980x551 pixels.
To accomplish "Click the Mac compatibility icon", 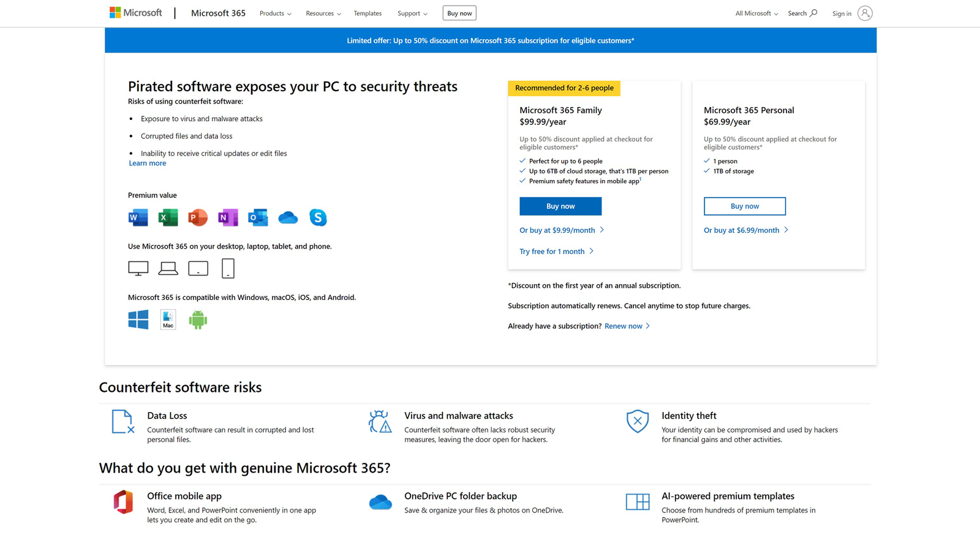I will tap(168, 320).
